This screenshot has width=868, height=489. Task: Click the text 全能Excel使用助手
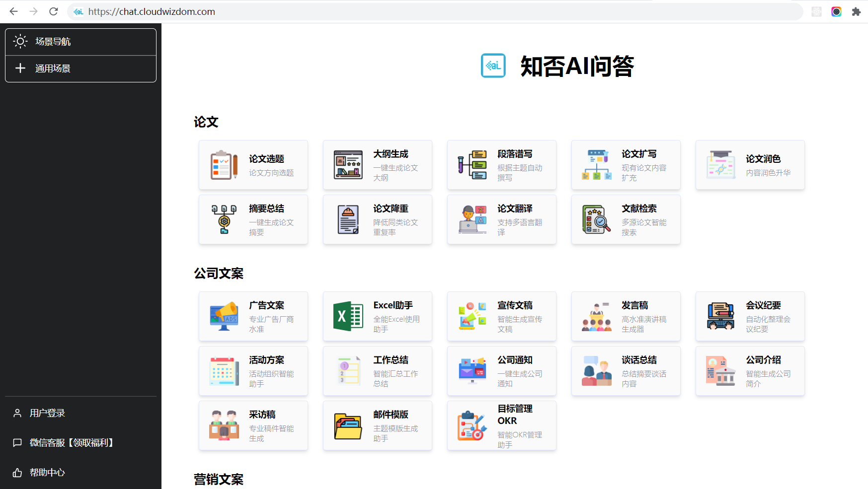pyautogui.click(x=396, y=324)
